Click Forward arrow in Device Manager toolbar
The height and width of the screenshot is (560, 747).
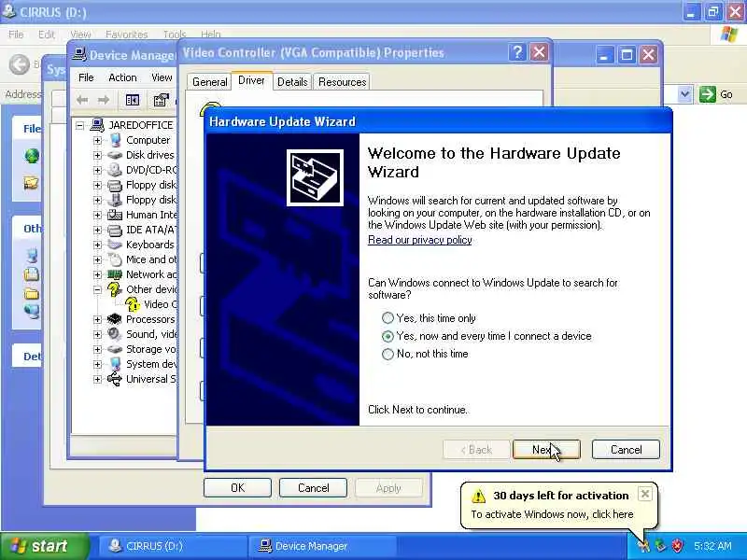click(104, 100)
